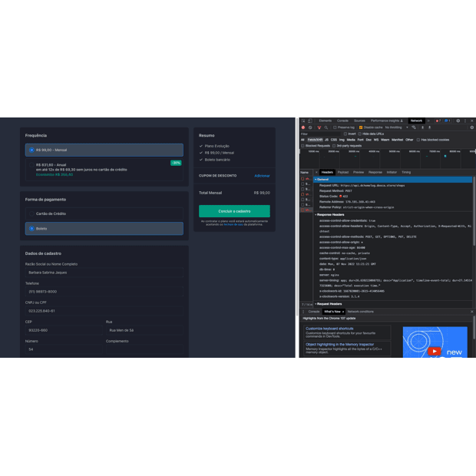Viewport: 476px width, 476px height.
Task: Click the Adicionar coupon link
Action: [262, 176]
